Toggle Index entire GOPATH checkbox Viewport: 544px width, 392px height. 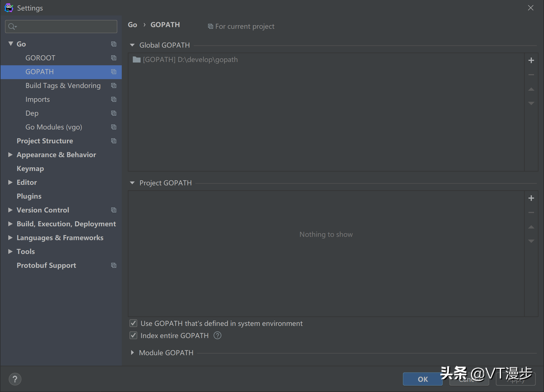(x=133, y=335)
